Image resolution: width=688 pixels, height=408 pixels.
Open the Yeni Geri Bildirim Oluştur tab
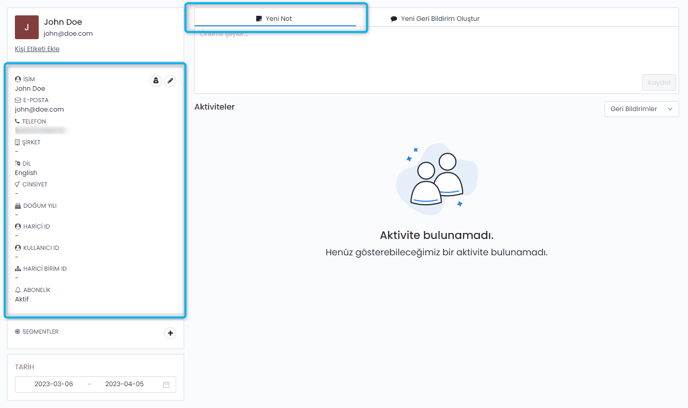pos(435,18)
